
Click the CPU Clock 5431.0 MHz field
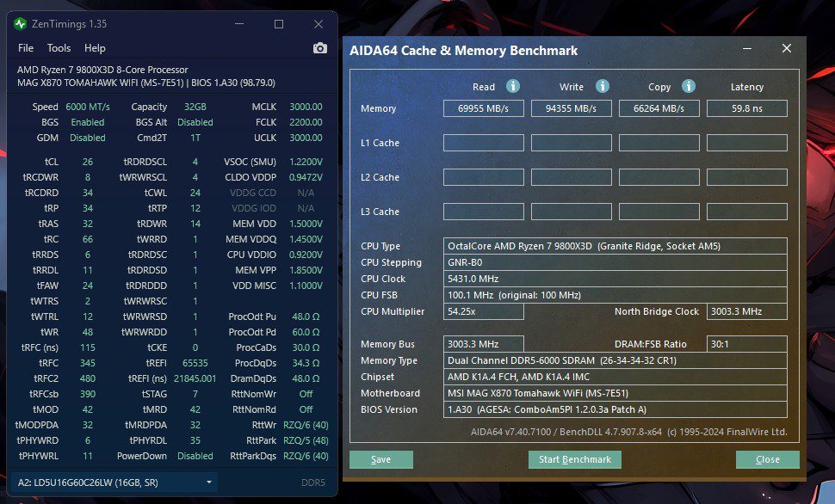(x=615, y=279)
